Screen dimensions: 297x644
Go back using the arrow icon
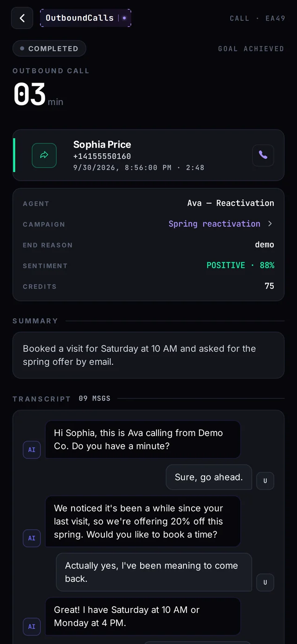tap(22, 18)
